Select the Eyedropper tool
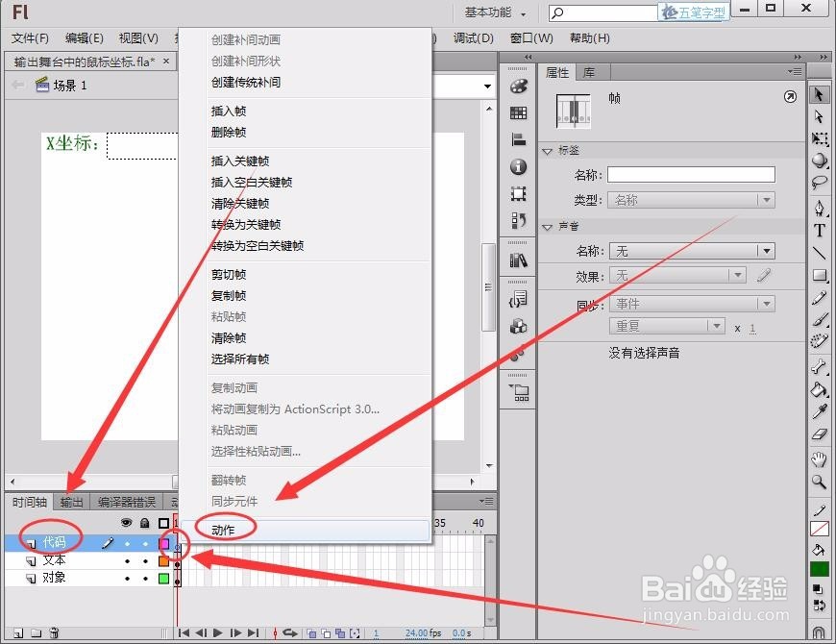836x644 pixels. click(x=819, y=411)
